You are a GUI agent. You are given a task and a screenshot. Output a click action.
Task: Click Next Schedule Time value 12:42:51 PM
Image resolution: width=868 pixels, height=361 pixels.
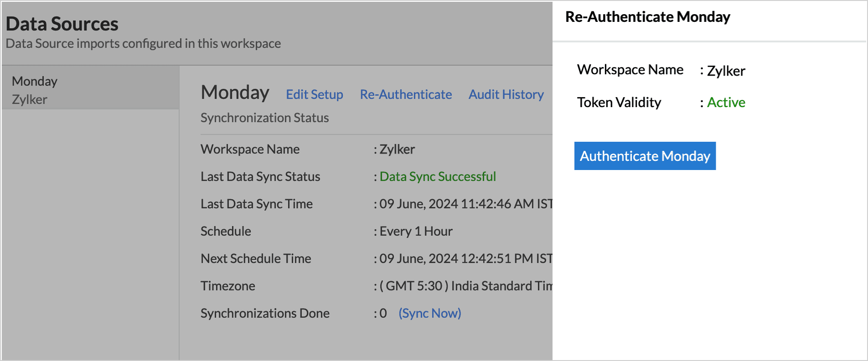(466, 258)
